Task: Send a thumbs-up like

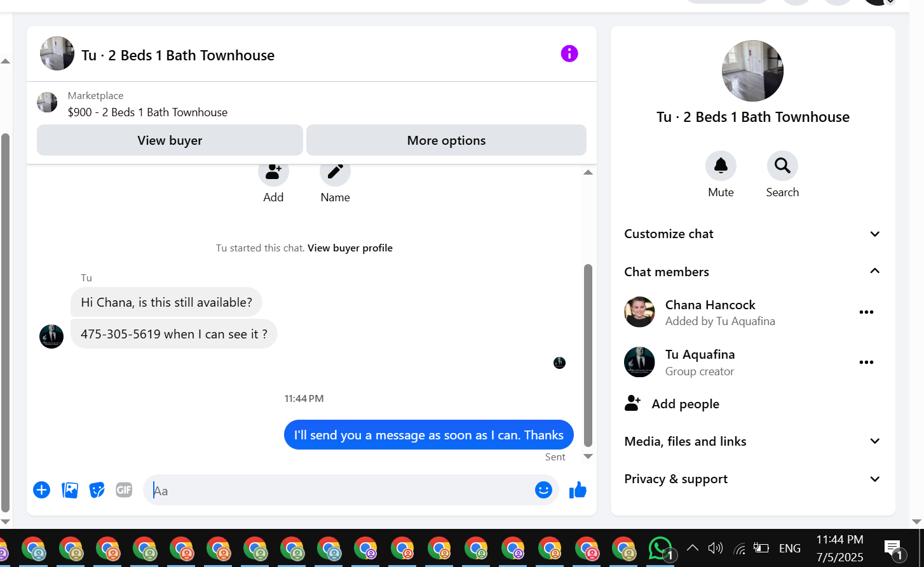Action: point(578,490)
